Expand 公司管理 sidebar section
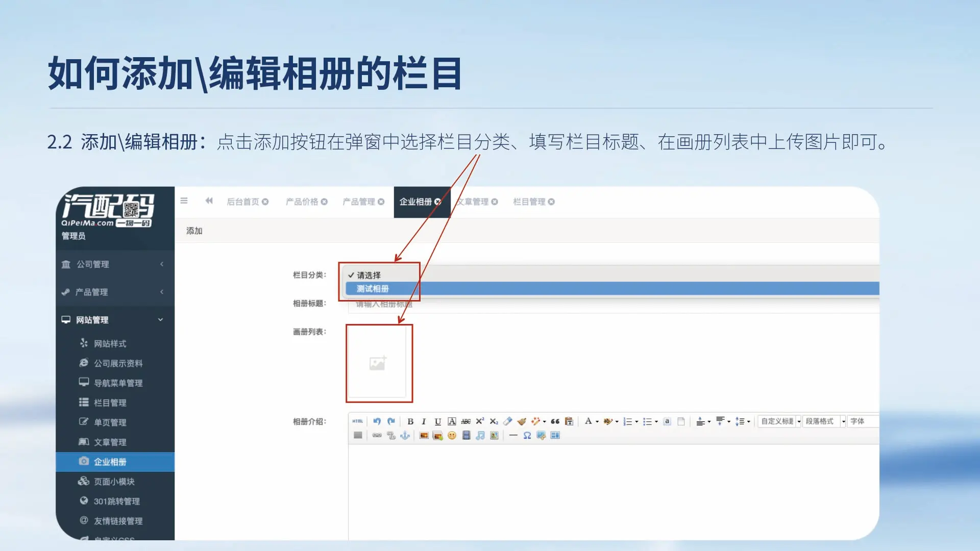Viewport: 980px width, 551px height. (x=115, y=264)
